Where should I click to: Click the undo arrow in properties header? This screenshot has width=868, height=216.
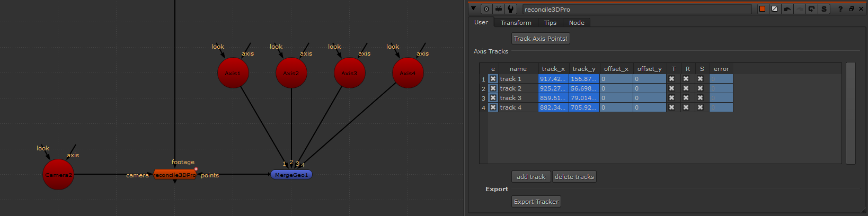pos(787,9)
